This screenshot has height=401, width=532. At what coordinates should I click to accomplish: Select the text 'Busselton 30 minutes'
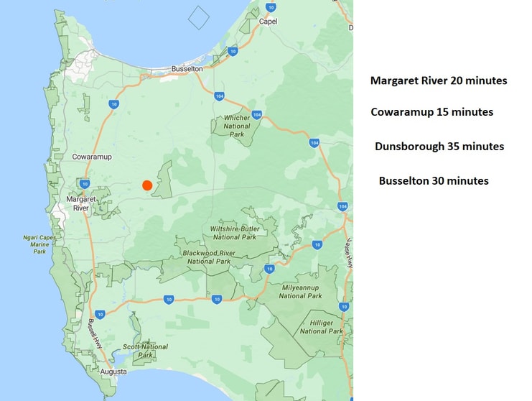click(434, 180)
